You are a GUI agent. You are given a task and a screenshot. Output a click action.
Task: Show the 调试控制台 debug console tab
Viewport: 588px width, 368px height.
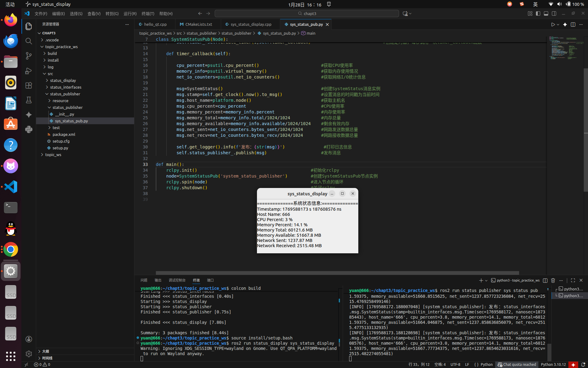click(x=177, y=280)
